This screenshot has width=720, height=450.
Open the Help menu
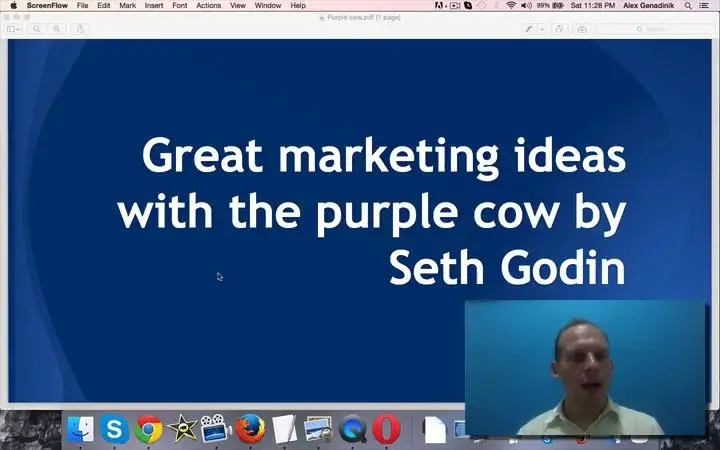[x=298, y=6]
